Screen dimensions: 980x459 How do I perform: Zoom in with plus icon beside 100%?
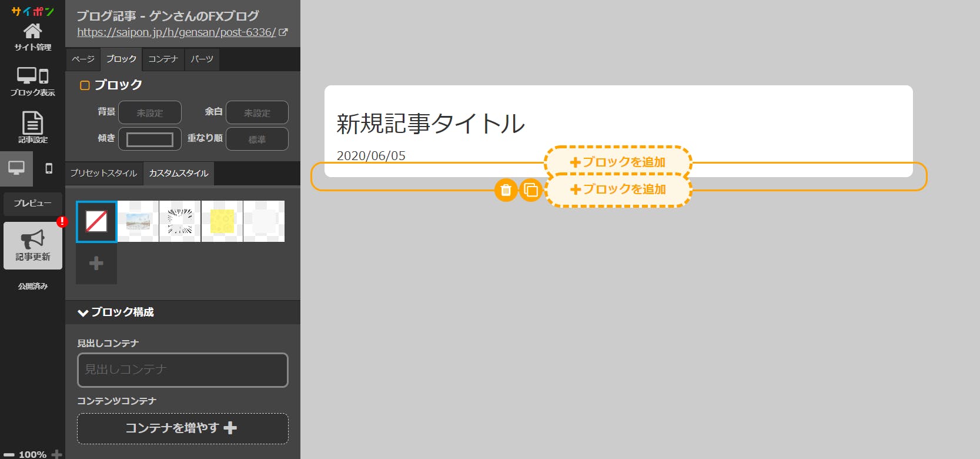click(57, 454)
